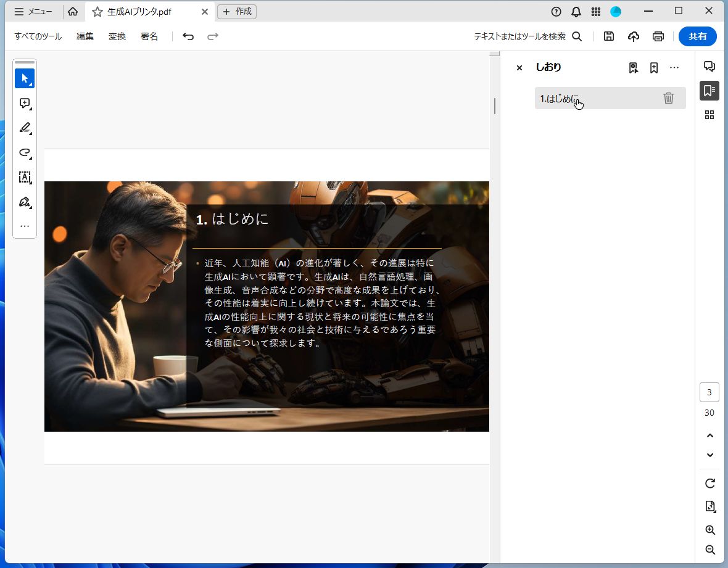Select the Fill & Sign tool
The height and width of the screenshot is (568, 728).
(25, 202)
